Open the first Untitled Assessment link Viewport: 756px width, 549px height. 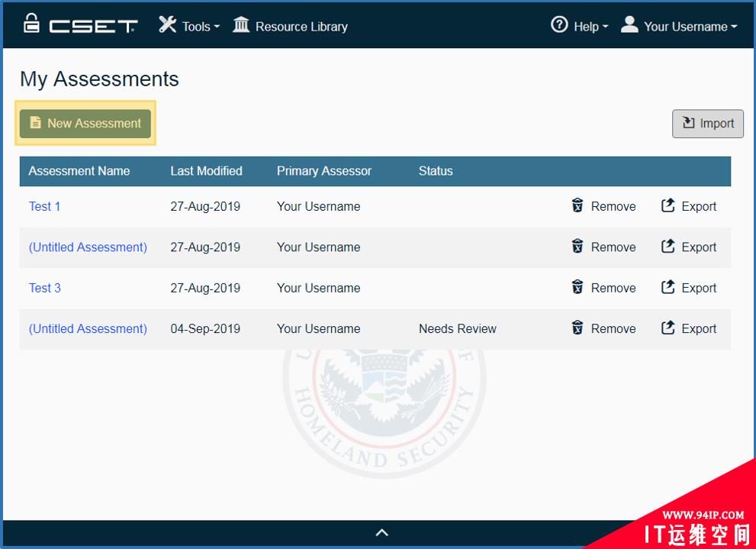coord(88,247)
